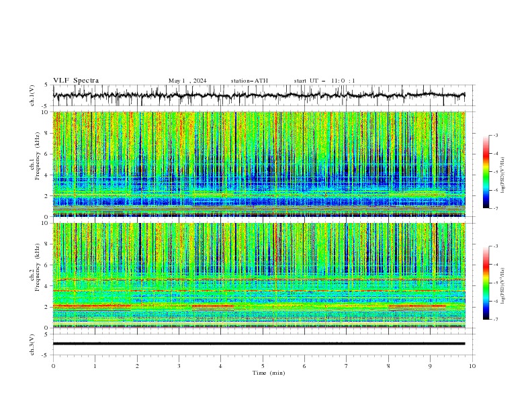Screen dimensions: 532x411
Task: Click upper colorbar "log(PSD)(V²/Hz)" label
Action: [503, 175]
